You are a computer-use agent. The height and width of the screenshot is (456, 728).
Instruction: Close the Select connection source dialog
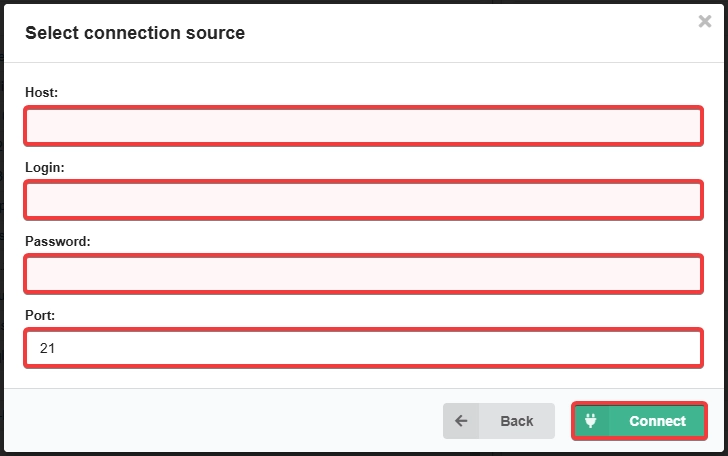point(704,21)
